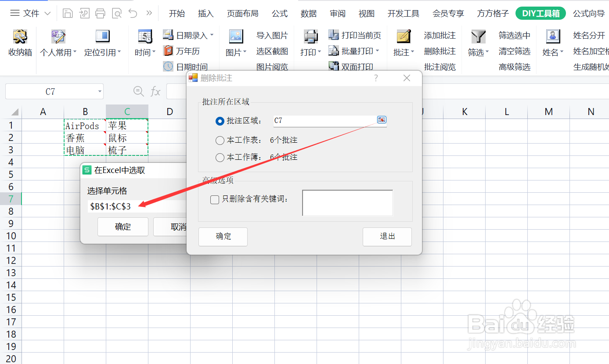Viewport: 609px width, 364px height.
Task: Click the 姓名 person icon
Action: tap(553, 36)
